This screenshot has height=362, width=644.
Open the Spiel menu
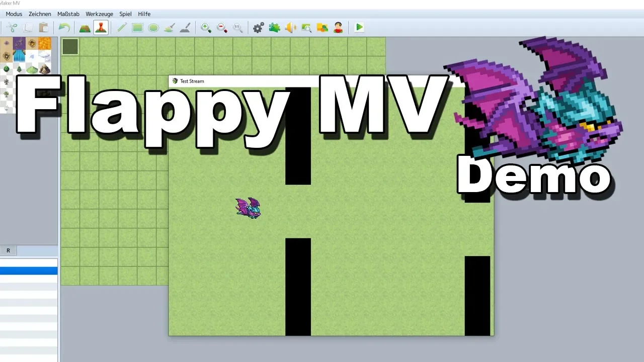click(x=125, y=14)
